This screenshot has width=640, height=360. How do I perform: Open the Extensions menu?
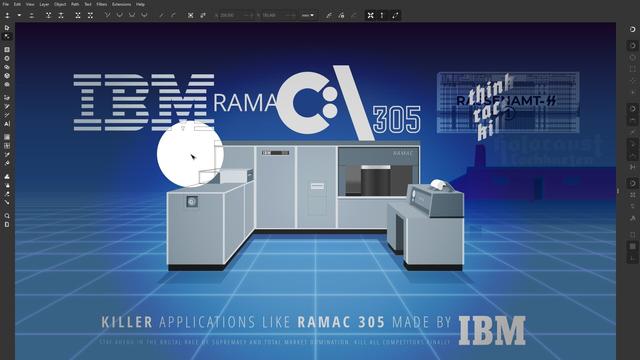[x=122, y=4]
